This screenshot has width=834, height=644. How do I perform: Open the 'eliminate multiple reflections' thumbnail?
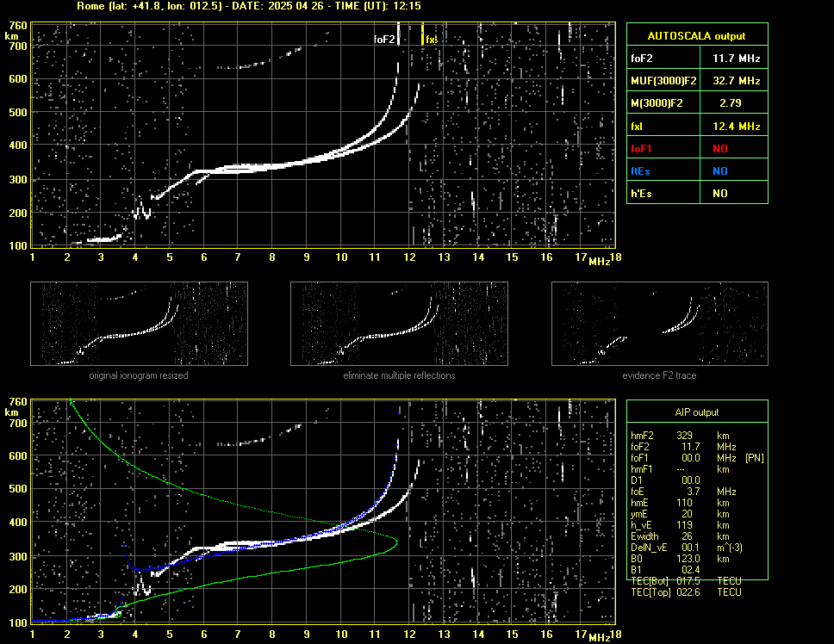[x=399, y=324]
